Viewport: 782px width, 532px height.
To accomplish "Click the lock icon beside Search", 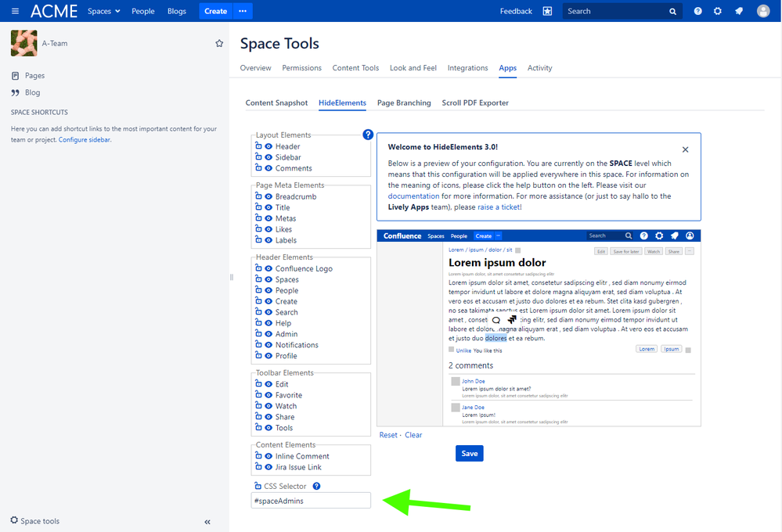I will [258, 312].
